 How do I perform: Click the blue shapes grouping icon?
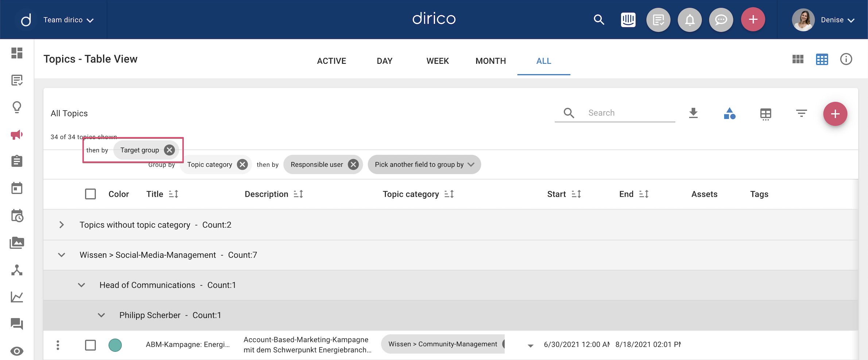coord(729,113)
